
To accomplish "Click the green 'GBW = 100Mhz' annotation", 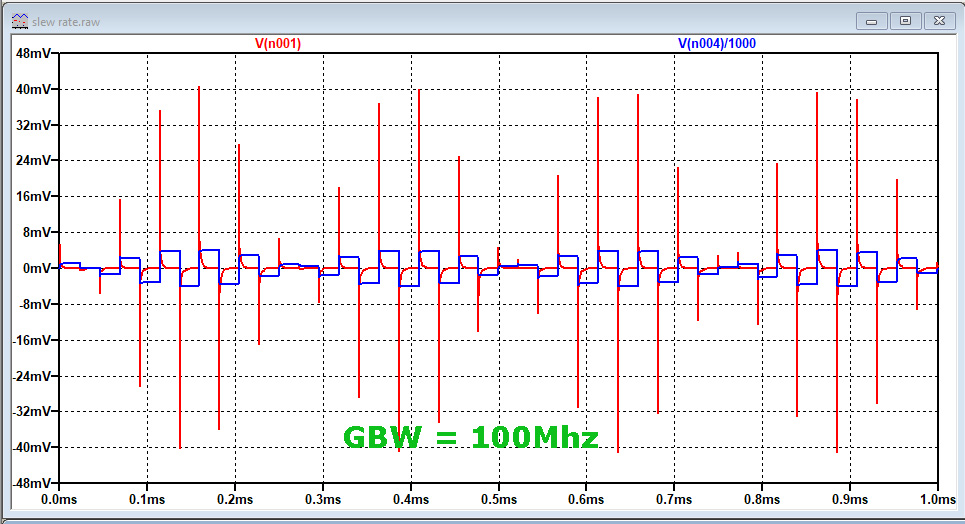I will (x=471, y=437).
